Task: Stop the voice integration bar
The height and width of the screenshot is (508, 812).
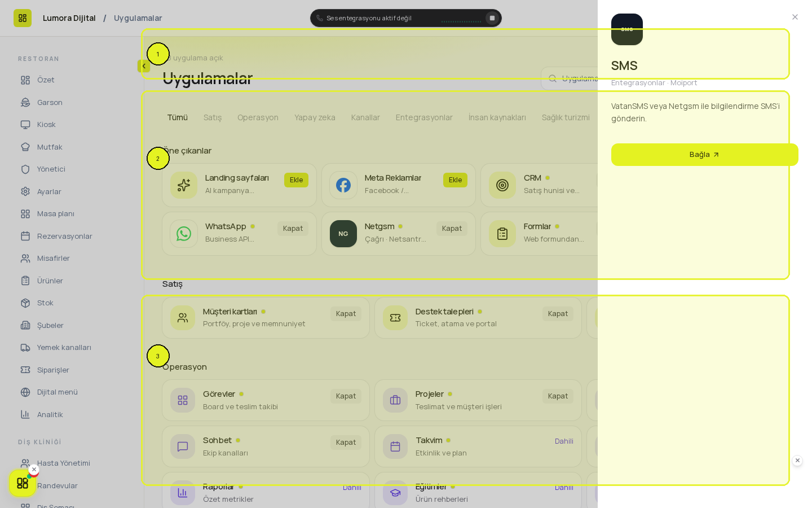Action: (492, 18)
